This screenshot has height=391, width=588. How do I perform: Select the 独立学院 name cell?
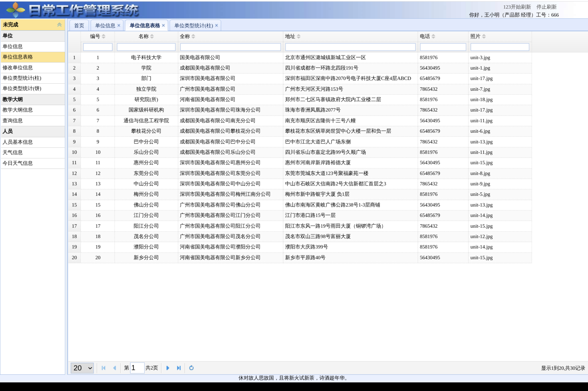click(x=146, y=89)
